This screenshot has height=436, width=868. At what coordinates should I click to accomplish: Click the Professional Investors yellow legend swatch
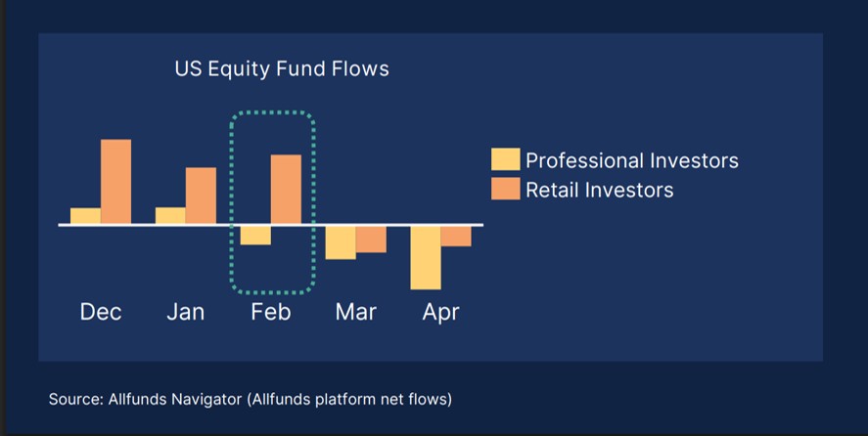(x=505, y=158)
